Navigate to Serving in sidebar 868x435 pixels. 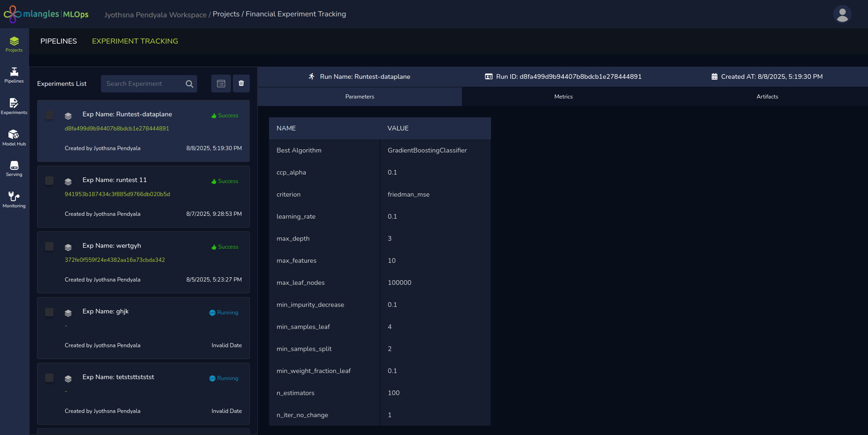click(14, 168)
